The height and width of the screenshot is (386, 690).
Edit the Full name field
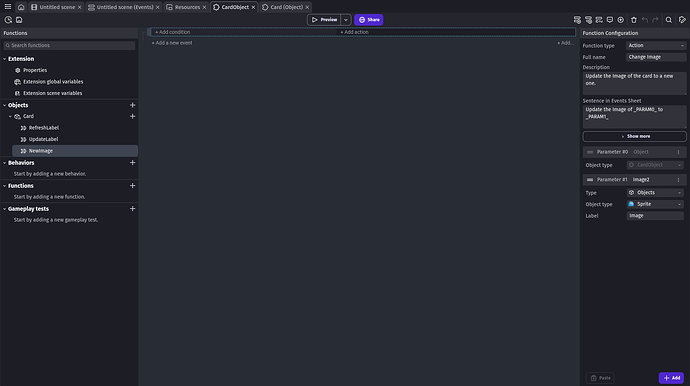click(656, 57)
